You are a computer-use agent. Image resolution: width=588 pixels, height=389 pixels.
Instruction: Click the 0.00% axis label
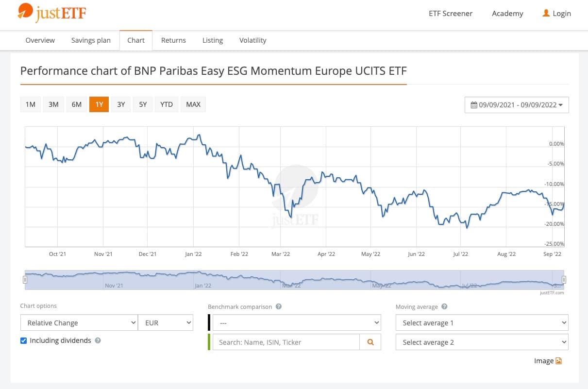[x=556, y=144]
